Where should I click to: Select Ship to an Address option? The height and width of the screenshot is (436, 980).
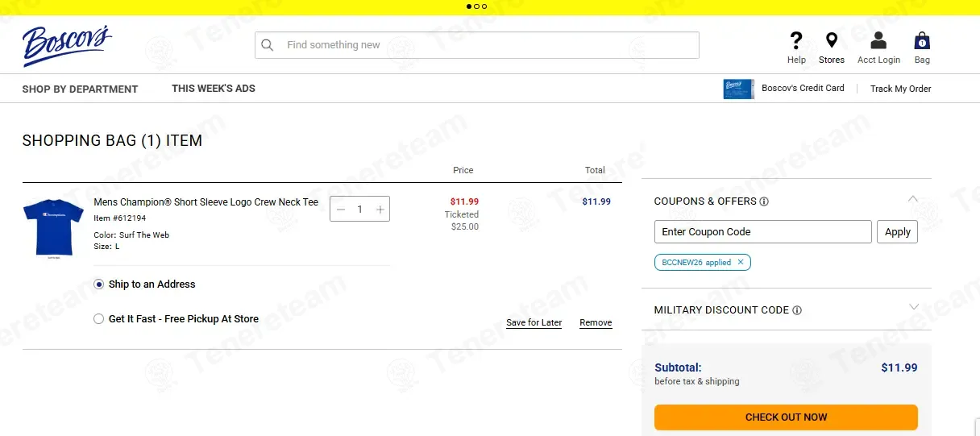pos(99,284)
